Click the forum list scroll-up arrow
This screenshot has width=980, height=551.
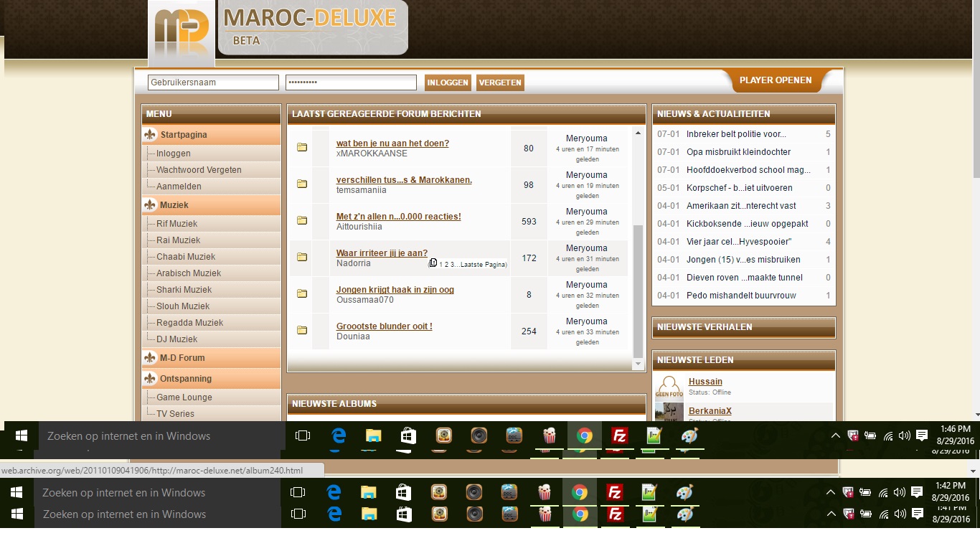[638, 133]
